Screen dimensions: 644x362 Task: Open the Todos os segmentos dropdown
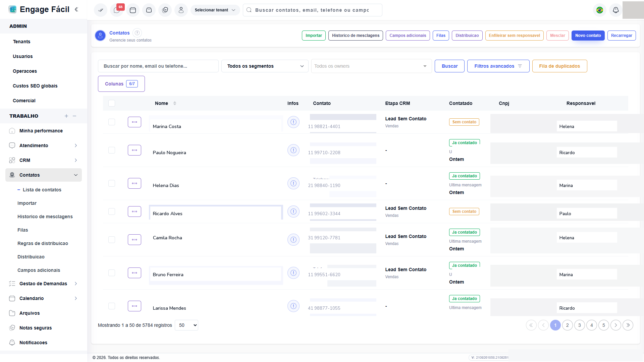pyautogui.click(x=265, y=66)
